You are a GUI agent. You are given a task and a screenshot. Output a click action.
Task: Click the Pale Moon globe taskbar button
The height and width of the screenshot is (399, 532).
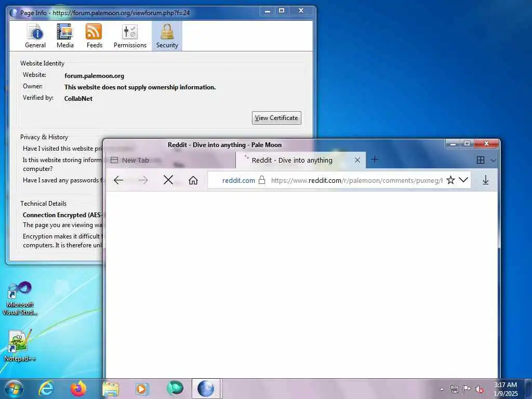pyautogui.click(x=206, y=389)
